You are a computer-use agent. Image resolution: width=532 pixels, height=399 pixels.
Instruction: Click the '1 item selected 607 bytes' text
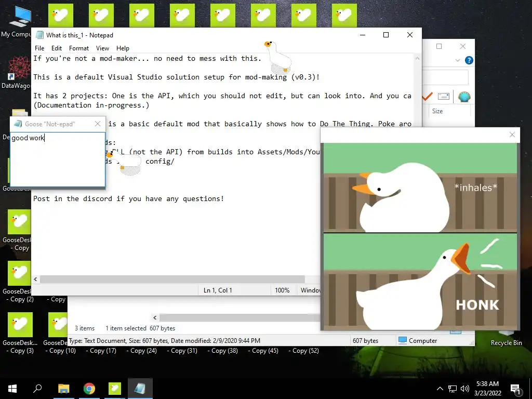[x=140, y=328]
